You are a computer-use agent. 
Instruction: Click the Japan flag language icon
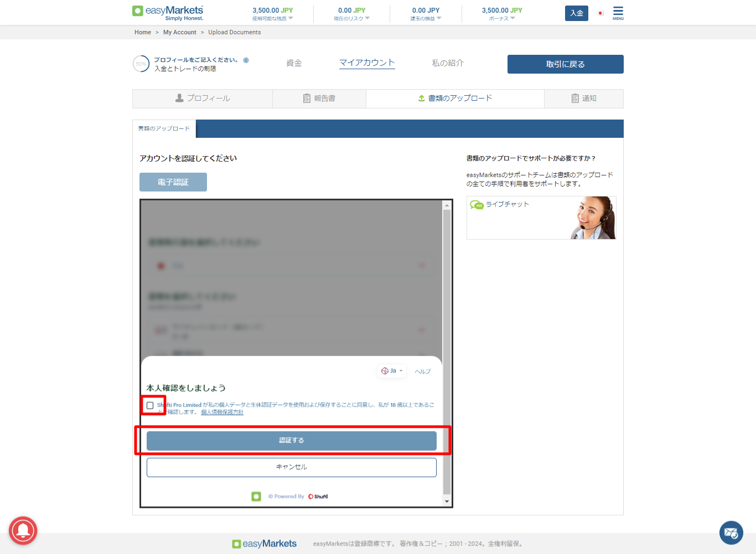coord(600,13)
